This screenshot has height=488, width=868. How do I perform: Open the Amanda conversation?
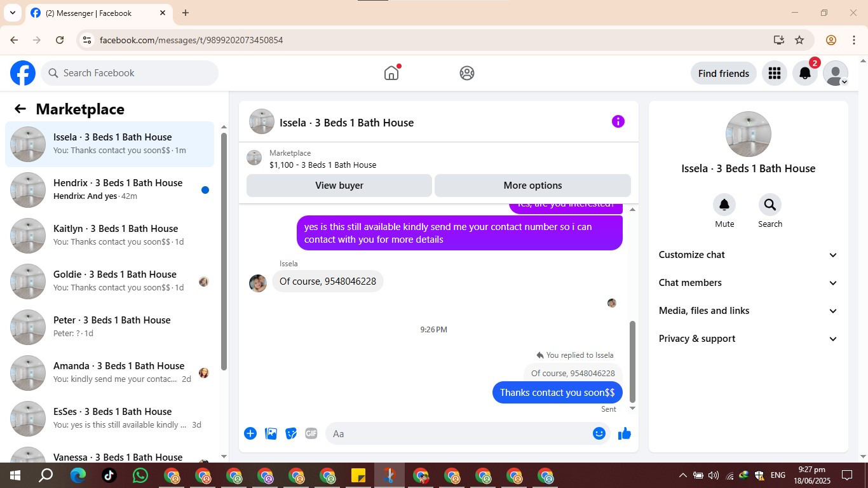coord(110,373)
